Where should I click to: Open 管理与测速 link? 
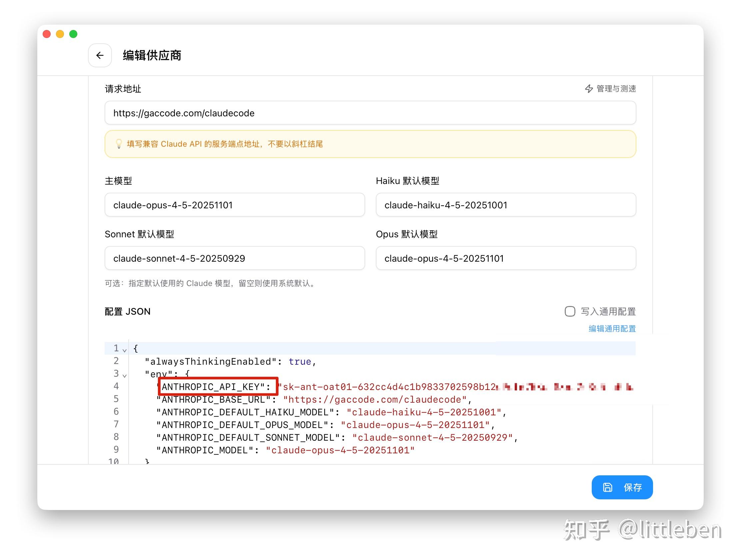[616, 89]
